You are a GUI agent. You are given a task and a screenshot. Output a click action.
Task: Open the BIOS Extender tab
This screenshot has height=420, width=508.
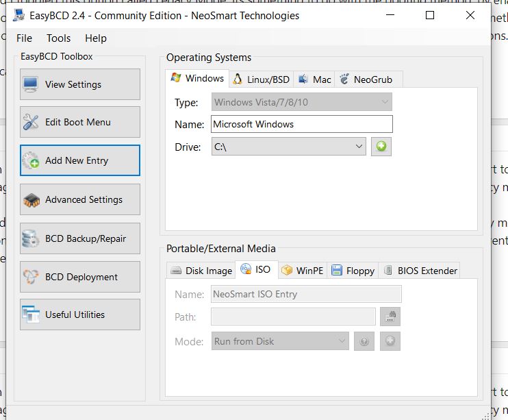point(419,271)
